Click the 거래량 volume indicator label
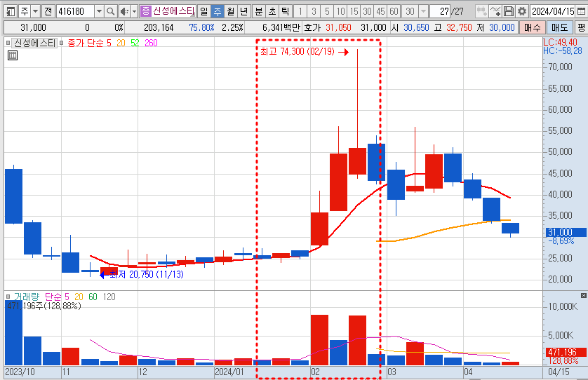Screen dimensions: 588x380 point(27,297)
